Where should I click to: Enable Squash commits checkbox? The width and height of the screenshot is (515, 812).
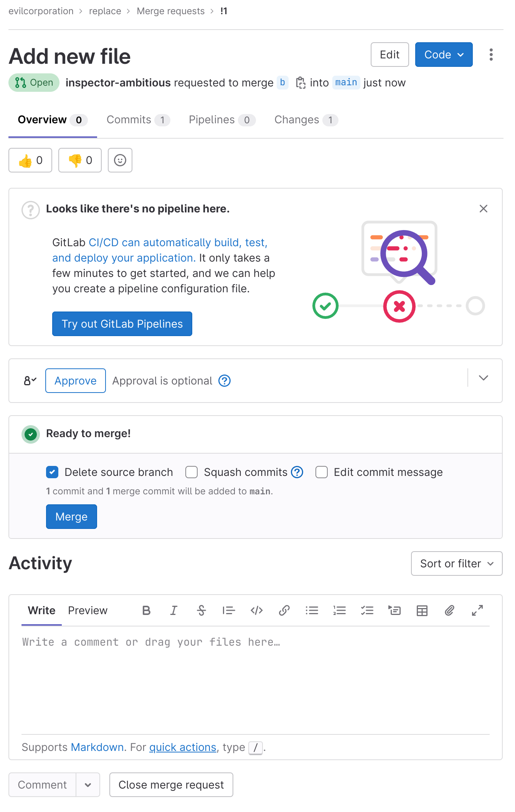[x=191, y=472]
